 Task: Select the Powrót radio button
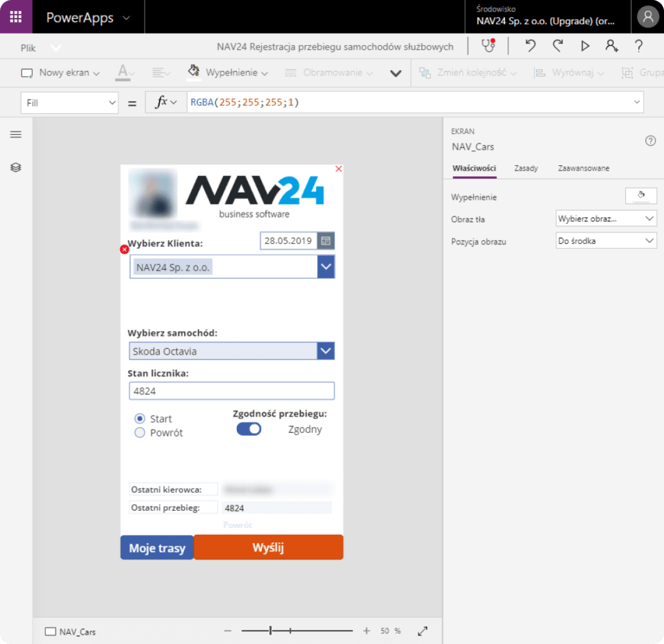[140, 433]
